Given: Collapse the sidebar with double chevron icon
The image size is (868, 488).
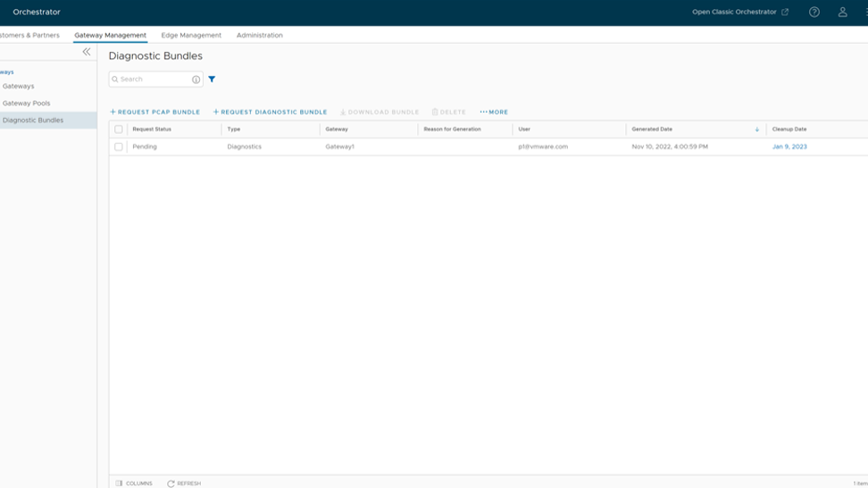Looking at the screenshot, I should coord(87,52).
